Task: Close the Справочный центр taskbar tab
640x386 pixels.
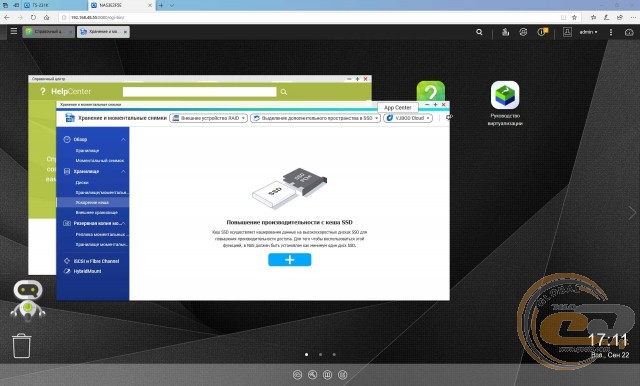Action: [x=70, y=32]
